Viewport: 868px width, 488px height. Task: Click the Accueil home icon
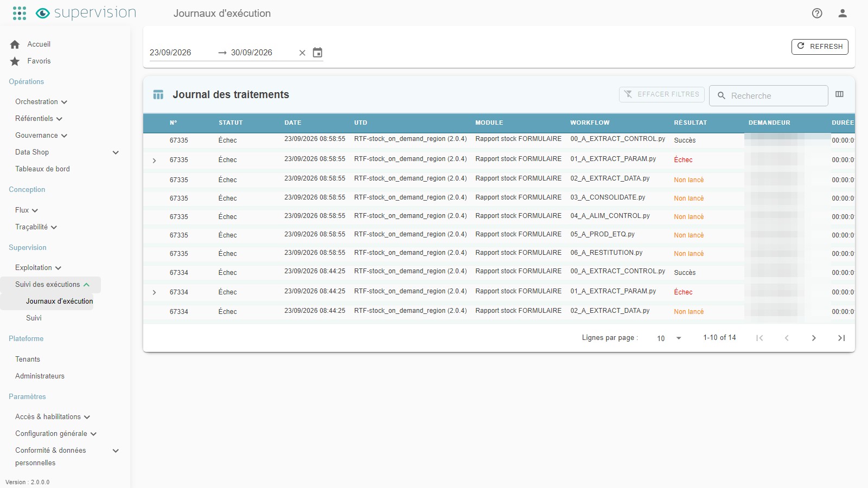click(x=15, y=44)
